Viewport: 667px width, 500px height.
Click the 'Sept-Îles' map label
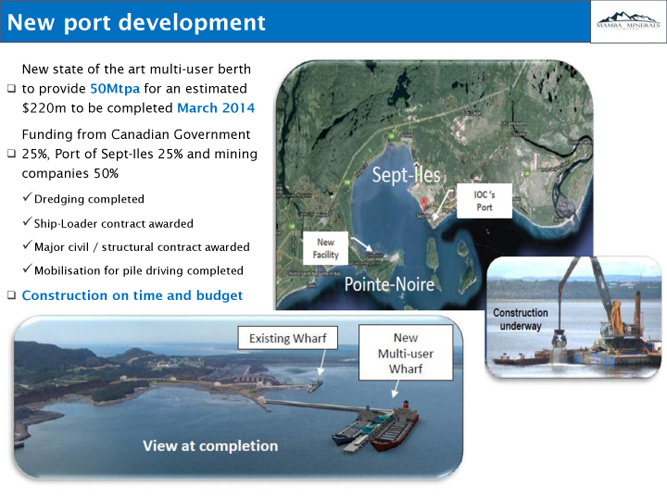406,174
